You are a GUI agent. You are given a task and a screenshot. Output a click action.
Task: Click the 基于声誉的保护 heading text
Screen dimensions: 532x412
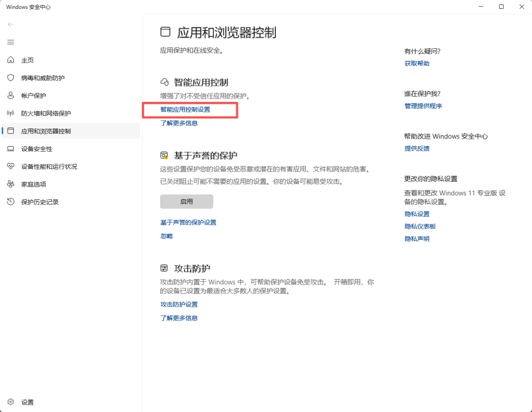[205, 156]
